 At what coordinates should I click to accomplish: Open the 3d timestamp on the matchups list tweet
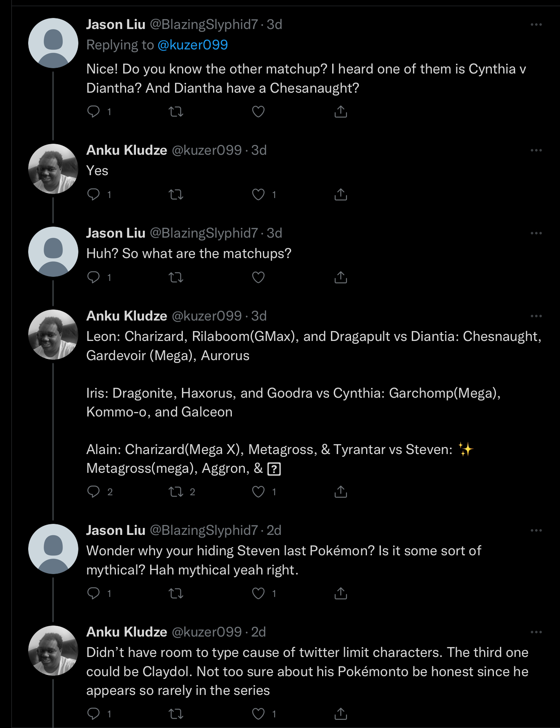(x=259, y=316)
